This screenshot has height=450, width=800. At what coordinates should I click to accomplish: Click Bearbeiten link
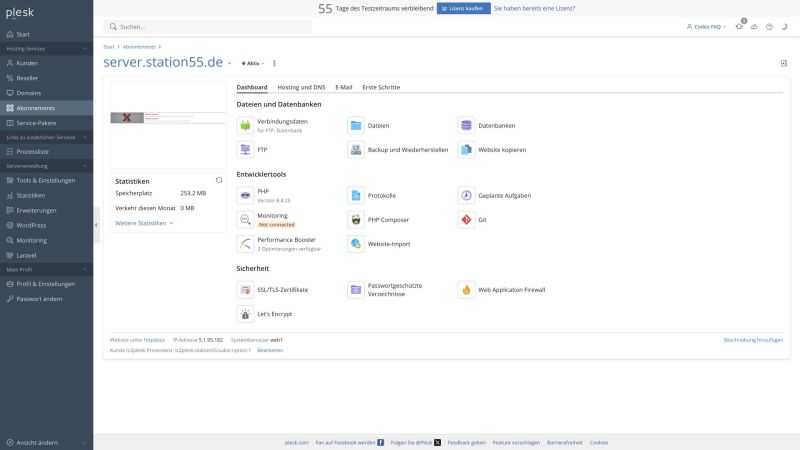click(x=270, y=350)
